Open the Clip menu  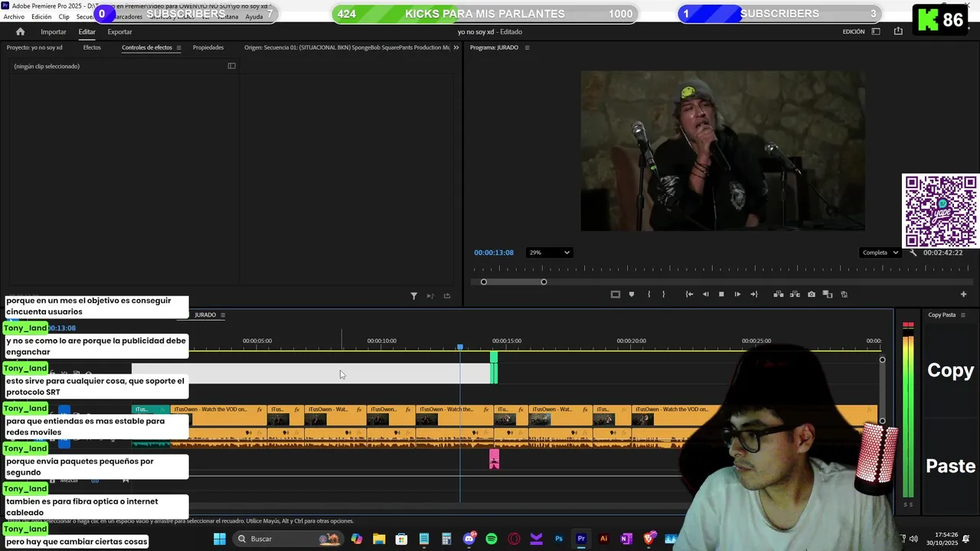coord(64,17)
